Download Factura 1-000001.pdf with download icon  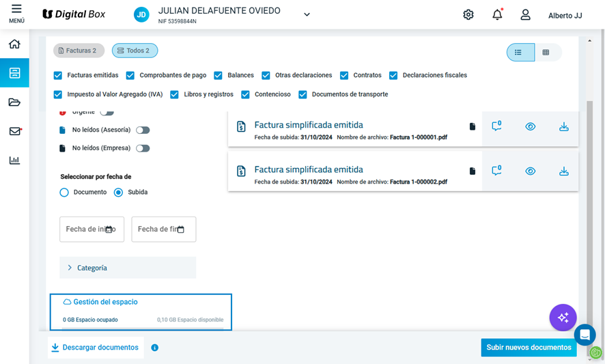coord(564,126)
